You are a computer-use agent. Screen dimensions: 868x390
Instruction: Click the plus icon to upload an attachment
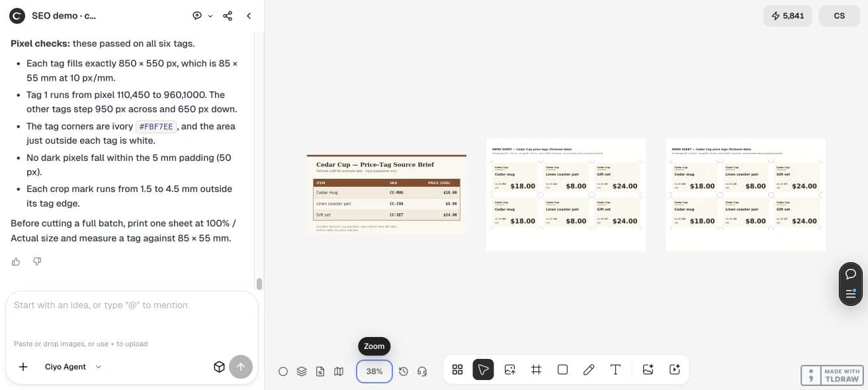(x=23, y=367)
